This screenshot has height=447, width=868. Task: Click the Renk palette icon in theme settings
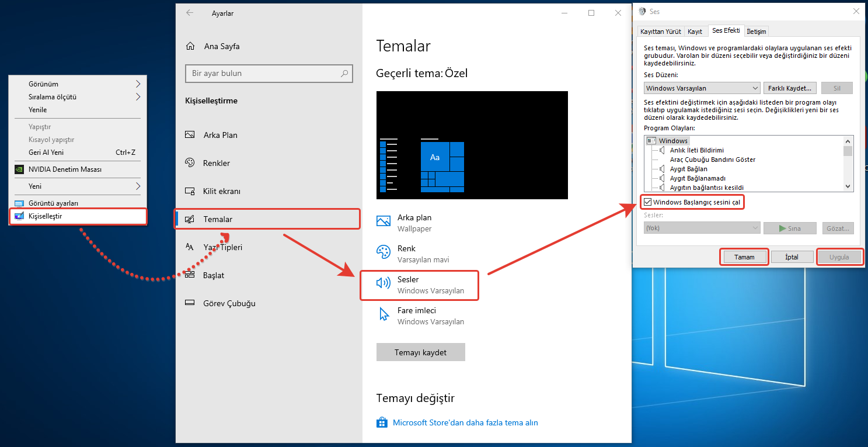[x=383, y=252]
